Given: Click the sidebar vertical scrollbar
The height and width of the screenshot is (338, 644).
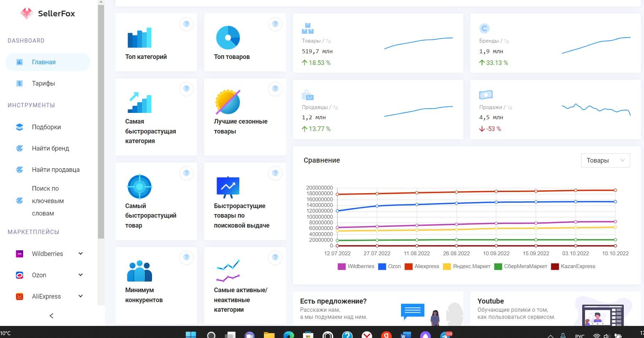Looking at the screenshot, I should (101, 121).
